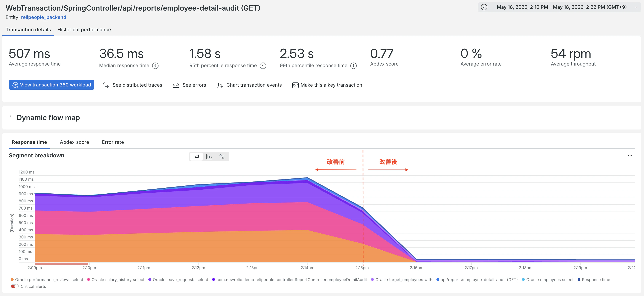This screenshot has width=644, height=296.
Task: Switch chart to percentage view
Action: tap(222, 157)
